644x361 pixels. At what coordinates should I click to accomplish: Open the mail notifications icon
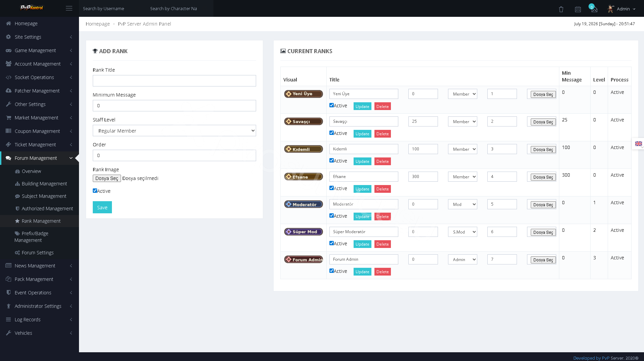(x=594, y=9)
